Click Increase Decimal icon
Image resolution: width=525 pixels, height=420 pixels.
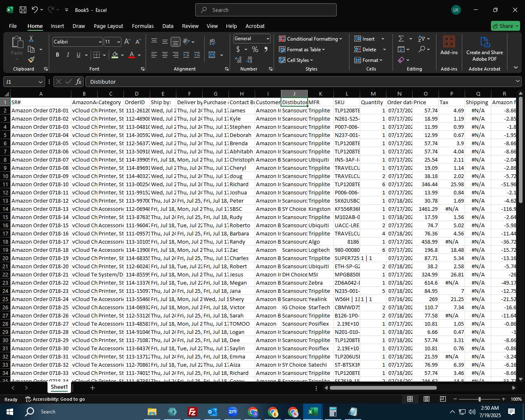[x=238, y=60]
